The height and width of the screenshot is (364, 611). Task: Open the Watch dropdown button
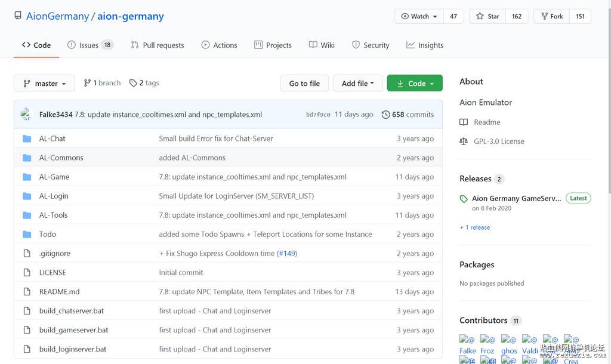click(419, 16)
